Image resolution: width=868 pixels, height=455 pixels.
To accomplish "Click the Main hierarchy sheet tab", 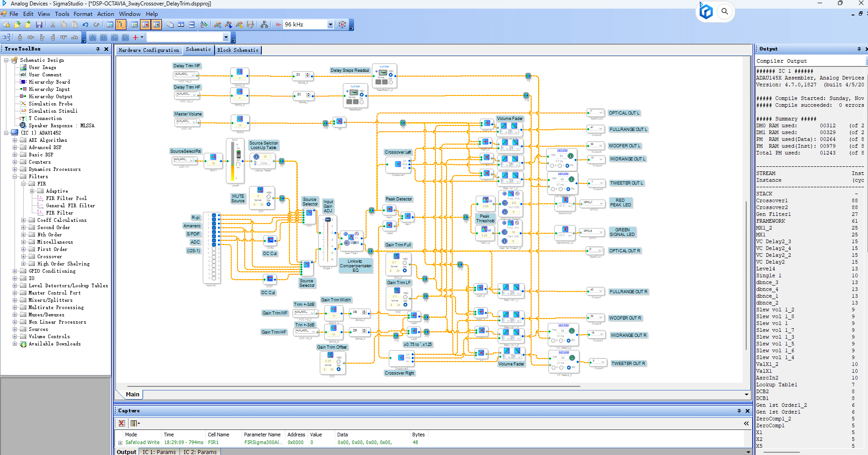I will coord(132,394).
